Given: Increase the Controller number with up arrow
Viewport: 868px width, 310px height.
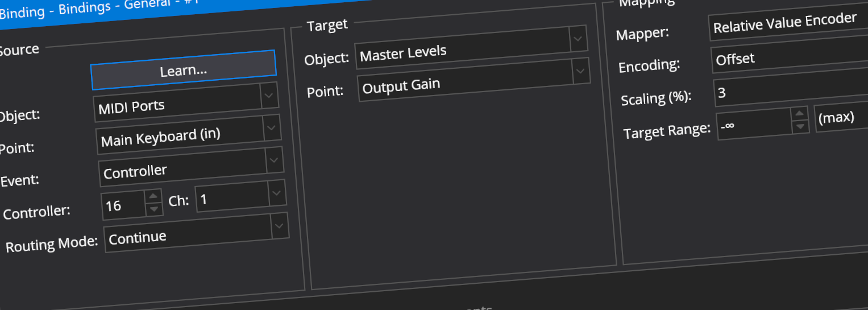Looking at the screenshot, I should tap(153, 196).
